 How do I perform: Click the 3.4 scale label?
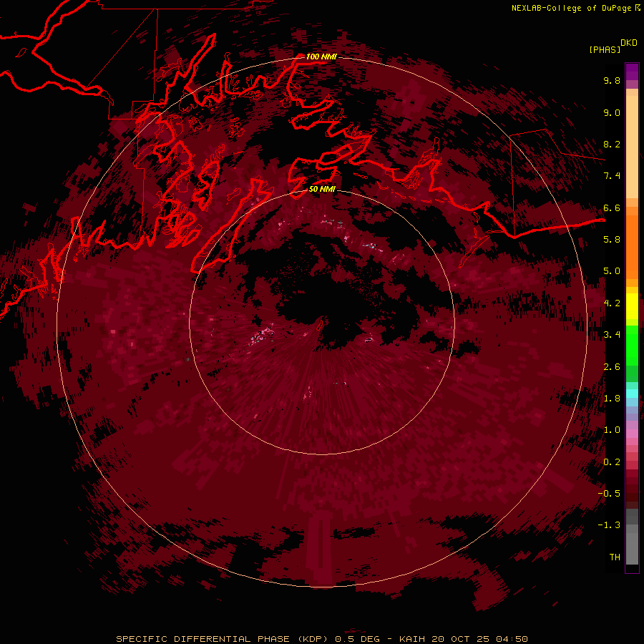tap(612, 335)
